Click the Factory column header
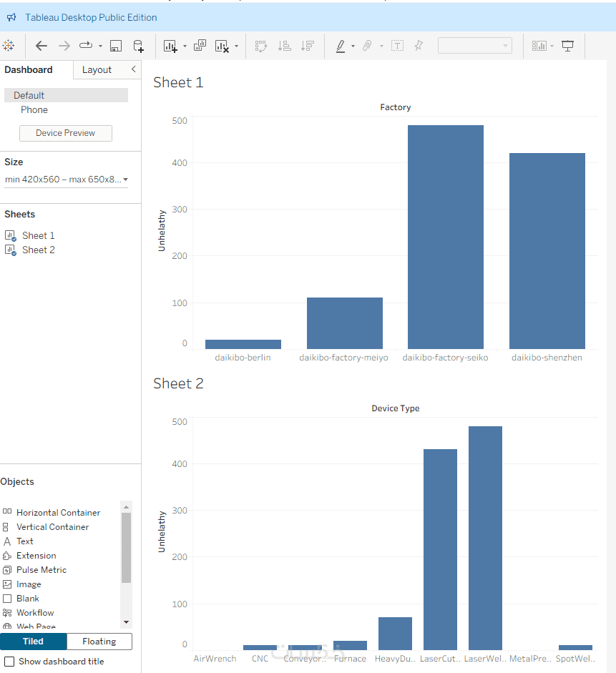 click(x=396, y=107)
